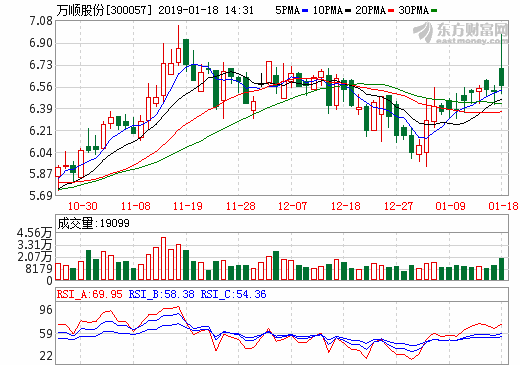Select the 30PMA legend label
The width and height of the screenshot is (520, 365).
click(413, 10)
